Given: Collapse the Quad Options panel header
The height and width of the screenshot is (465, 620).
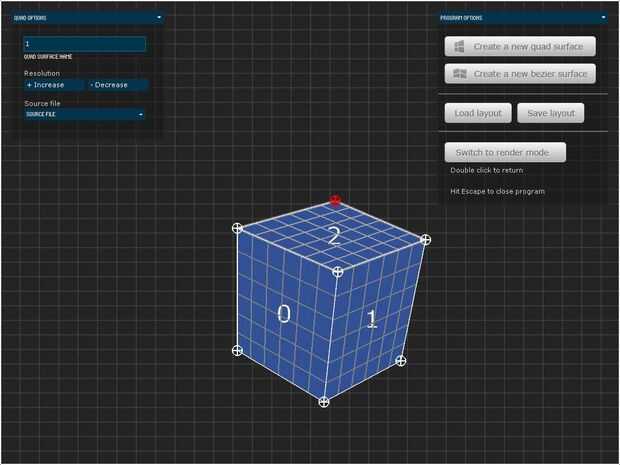Looking at the screenshot, I should 88,18.
